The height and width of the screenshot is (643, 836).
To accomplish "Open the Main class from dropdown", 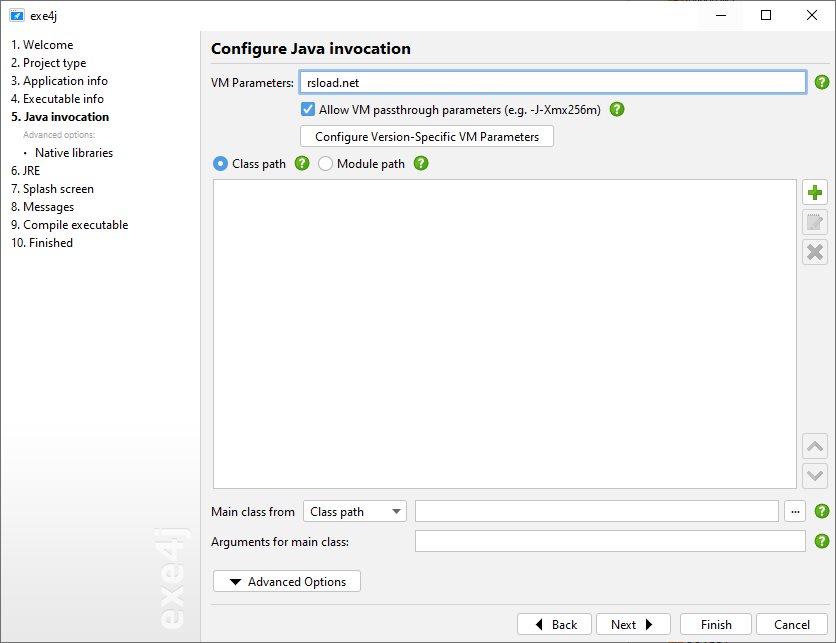I will pyautogui.click(x=355, y=511).
